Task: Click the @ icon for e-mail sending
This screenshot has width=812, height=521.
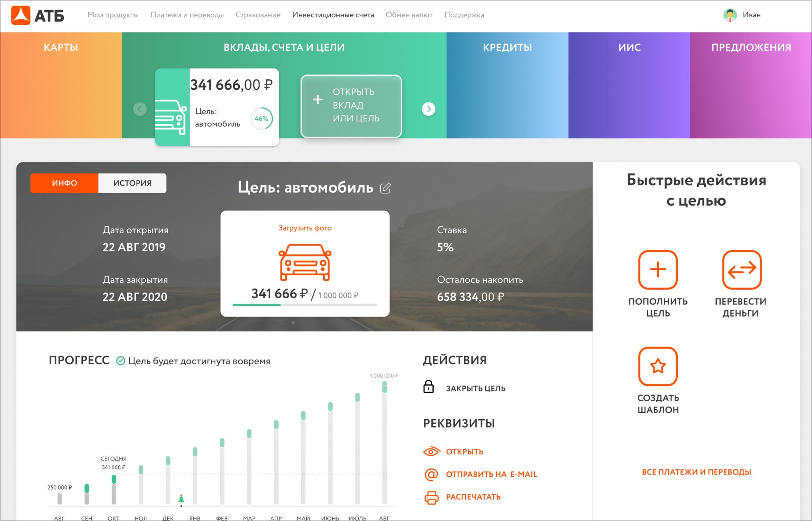Action: click(x=431, y=475)
